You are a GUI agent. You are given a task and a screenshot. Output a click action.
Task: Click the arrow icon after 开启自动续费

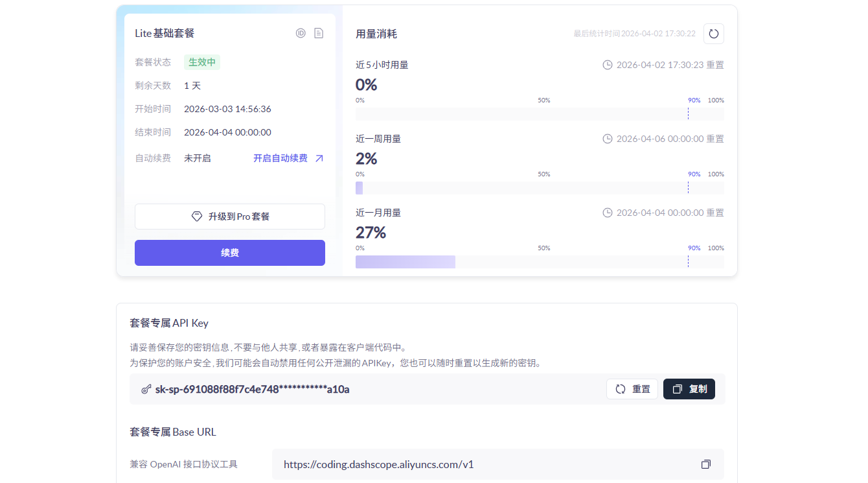pos(319,158)
